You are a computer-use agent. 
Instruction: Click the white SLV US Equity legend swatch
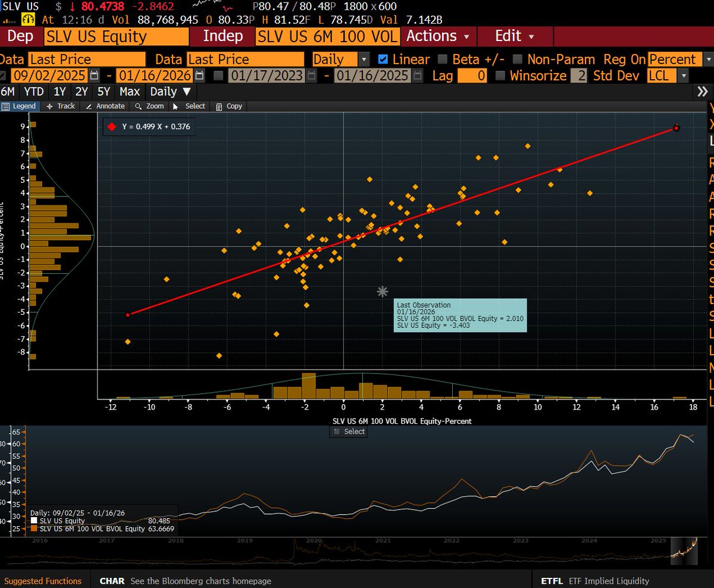[34, 520]
